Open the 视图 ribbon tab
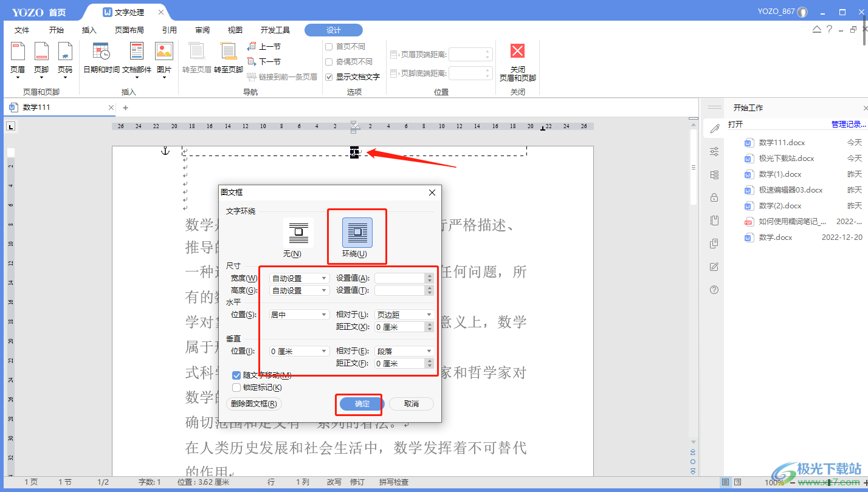The image size is (868, 492). [235, 30]
